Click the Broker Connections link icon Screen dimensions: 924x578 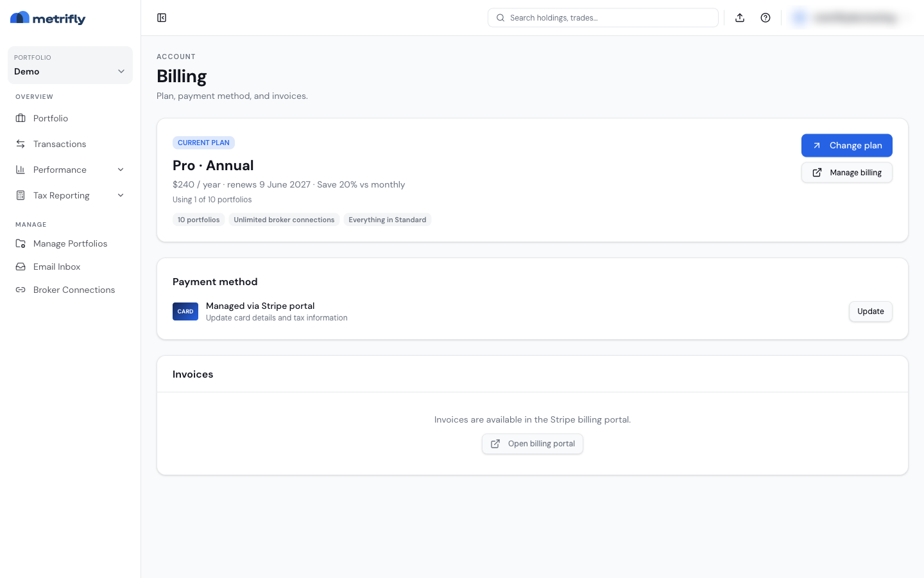tap(21, 290)
